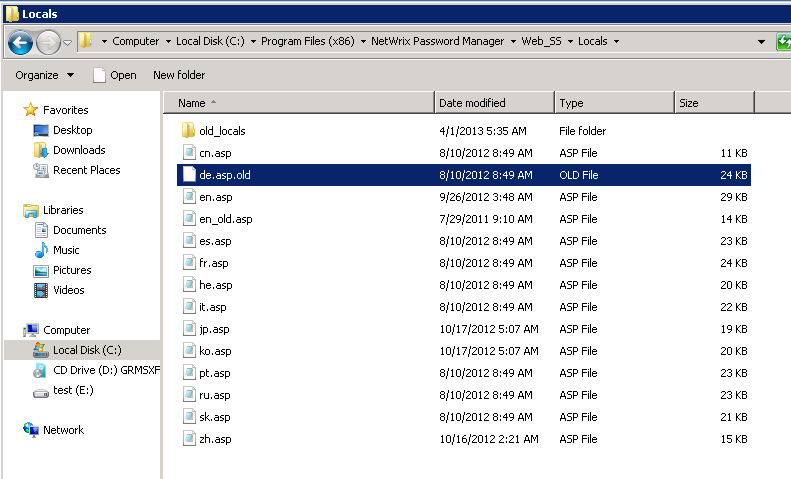Click the New folder button

(179, 75)
